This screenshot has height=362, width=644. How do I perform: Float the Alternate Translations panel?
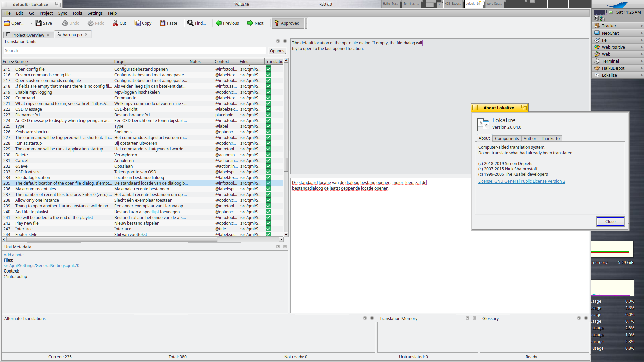365,318
